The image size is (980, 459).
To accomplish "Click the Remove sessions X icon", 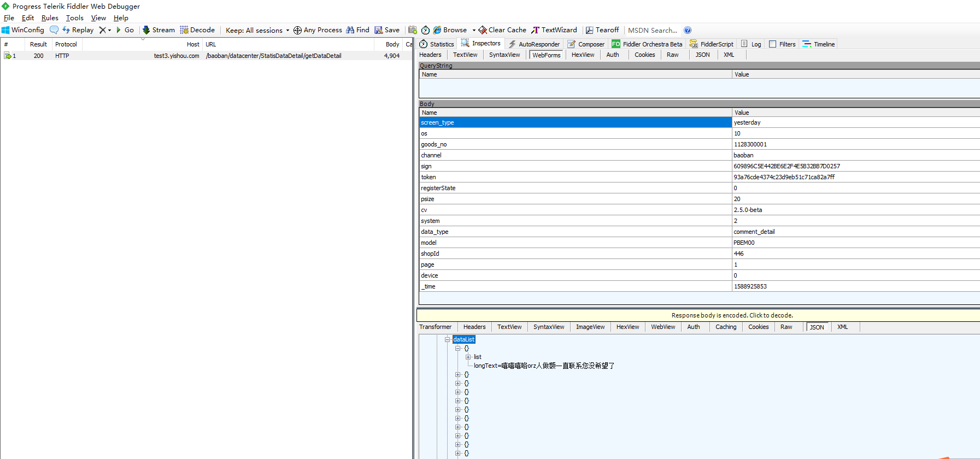I will (102, 30).
